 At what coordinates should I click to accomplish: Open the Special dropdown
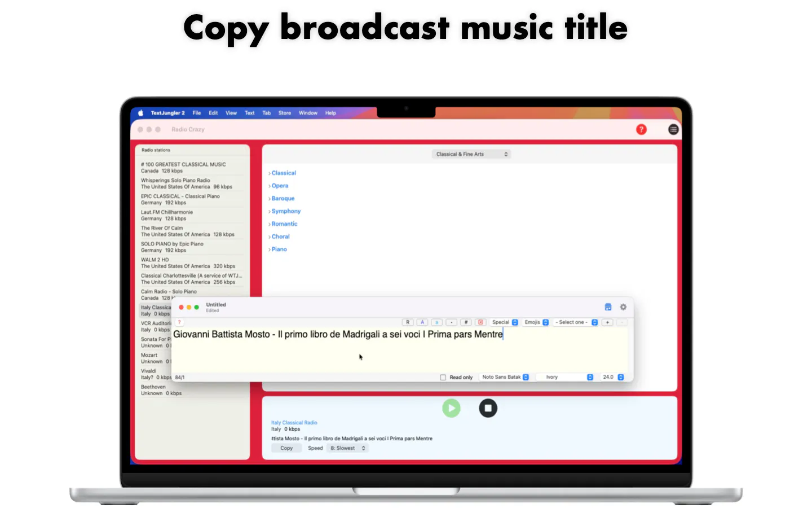click(x=504, y=322)
